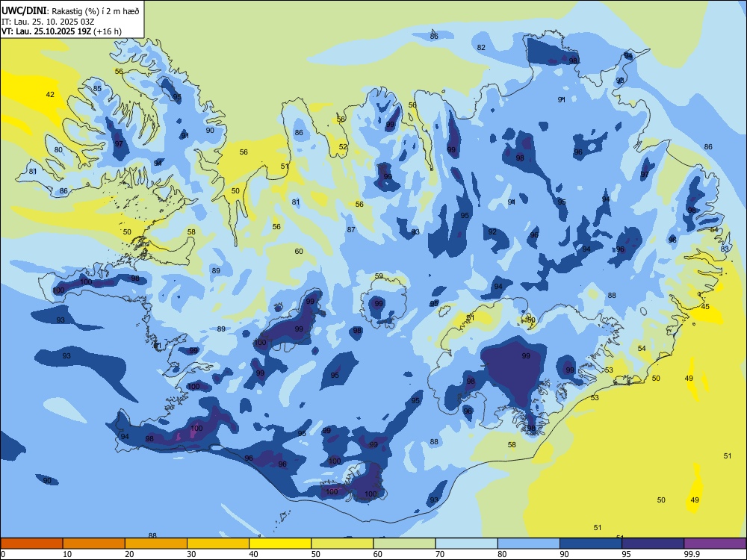747x560 pixels.
Task: Click the title 'UWC/DINI: Rakastig (%) í 2 m hæð'
Action: 70,11
